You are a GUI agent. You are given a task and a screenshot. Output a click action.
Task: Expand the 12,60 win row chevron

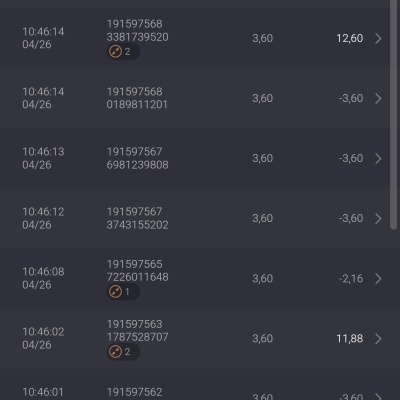coord(378,38)
